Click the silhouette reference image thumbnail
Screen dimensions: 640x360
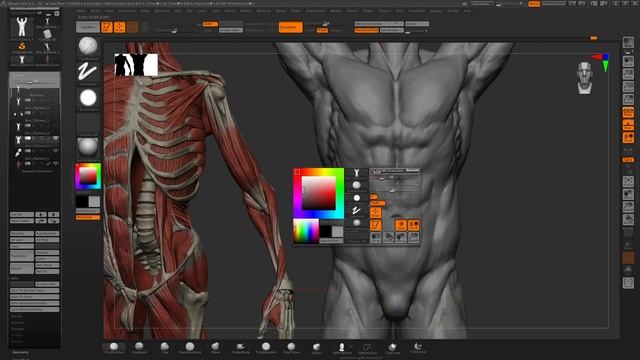coord(136,64)
